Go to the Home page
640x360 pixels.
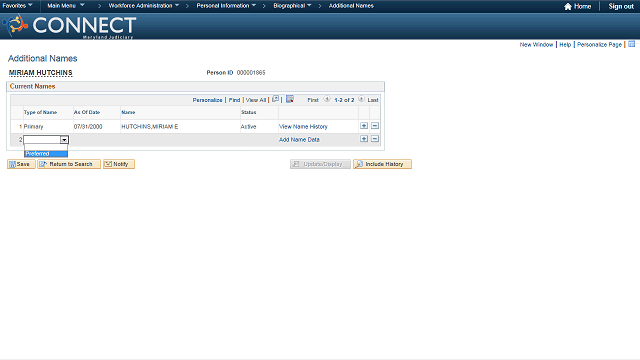coord(578,6)
